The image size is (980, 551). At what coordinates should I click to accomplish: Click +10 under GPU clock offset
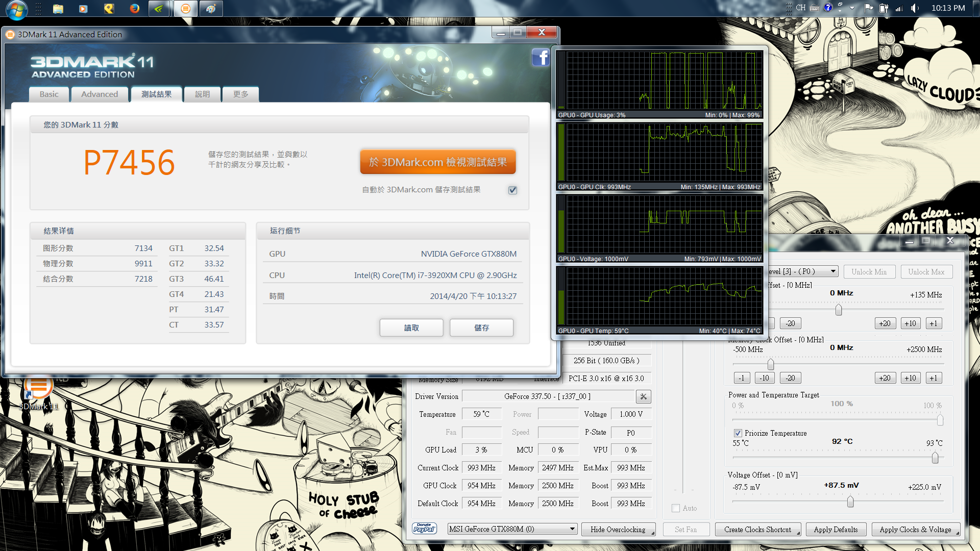pyautogui.click(x=910, y=323)
